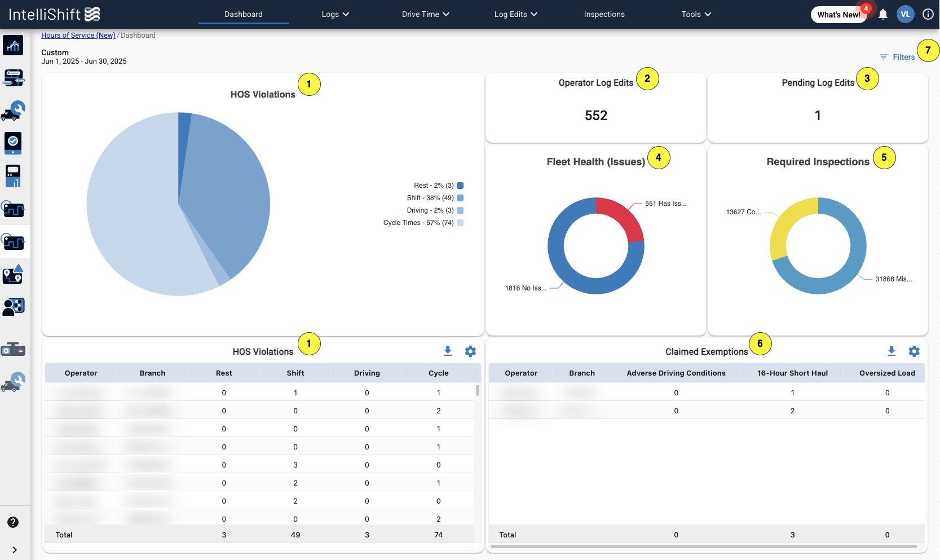Open the Log Edits dropdown menu
The height and width of the screenshot is (560, 940).
516,14
